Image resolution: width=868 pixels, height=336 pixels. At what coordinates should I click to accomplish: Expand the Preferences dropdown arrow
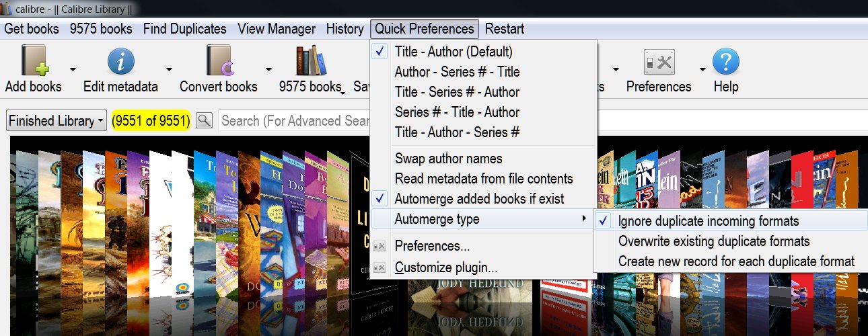(x=702, y=69)
